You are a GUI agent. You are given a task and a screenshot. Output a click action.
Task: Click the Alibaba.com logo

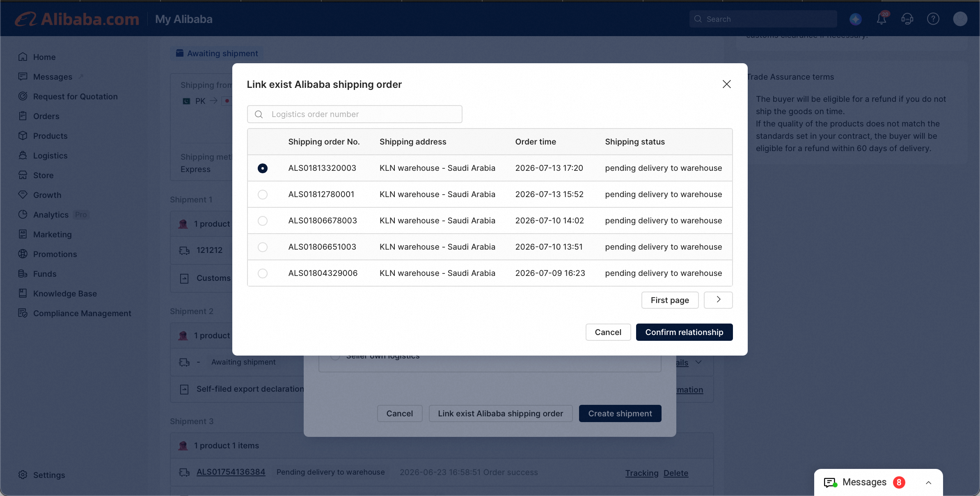[x=77, y=19]
